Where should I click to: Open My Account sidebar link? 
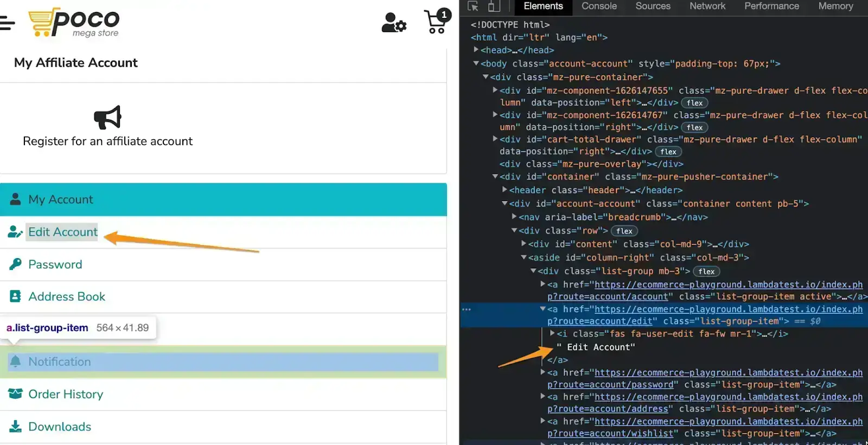pos(223,199)
